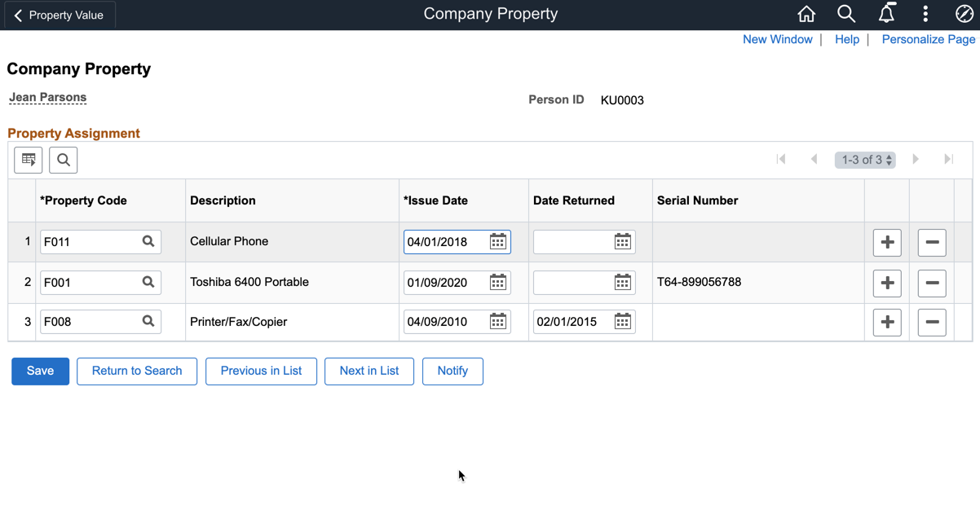Delete the Printer/Fax/Copier row
The height and width of the screenshot is (519, 980).
coord(932,322)
